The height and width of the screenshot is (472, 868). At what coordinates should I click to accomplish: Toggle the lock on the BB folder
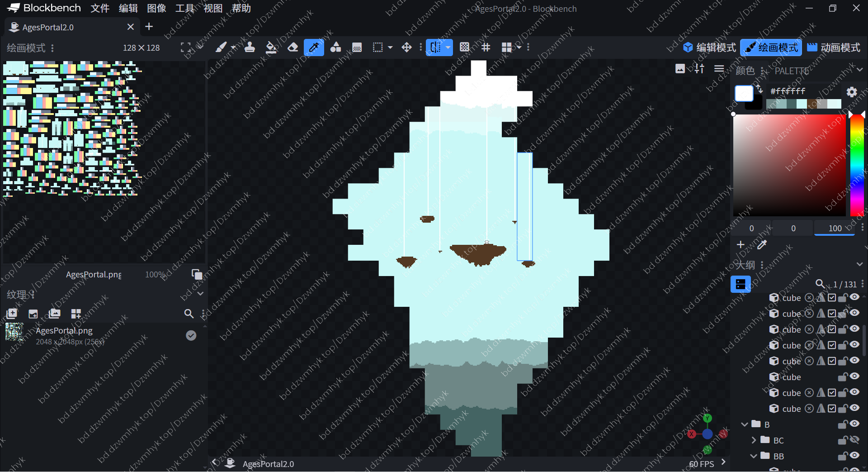(842, 456)
